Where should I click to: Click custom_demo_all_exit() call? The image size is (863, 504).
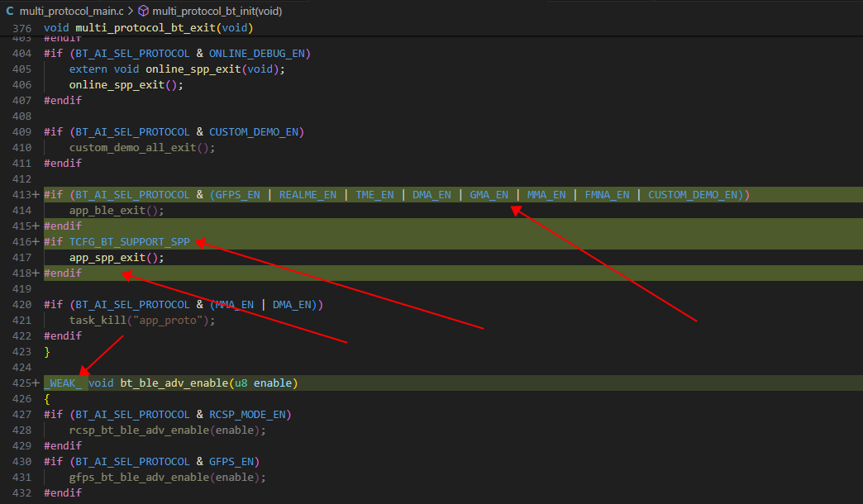[142, 147]
